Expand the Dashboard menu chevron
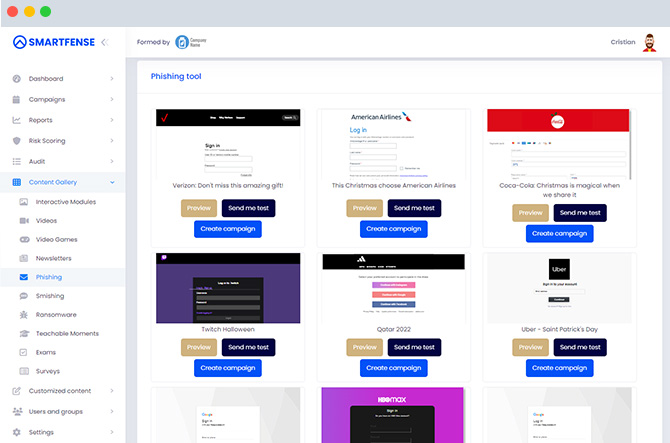 point(112,79)
